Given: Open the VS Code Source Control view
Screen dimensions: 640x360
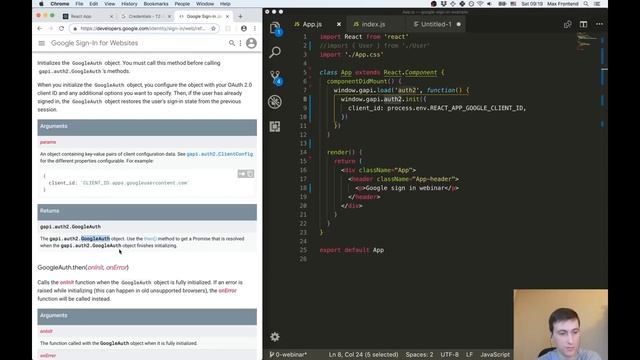Looking at the screenshot, I should (x=276, y=77).
